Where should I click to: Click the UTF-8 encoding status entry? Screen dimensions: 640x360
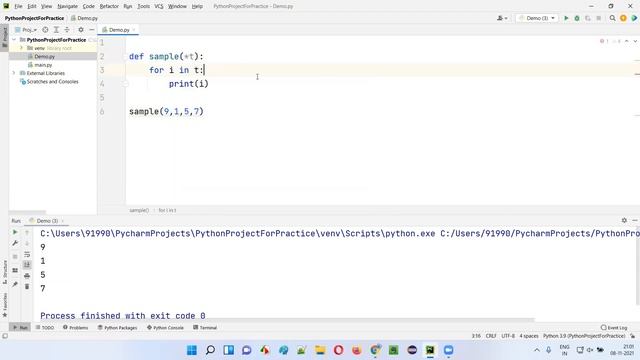[x=508, y=336]
